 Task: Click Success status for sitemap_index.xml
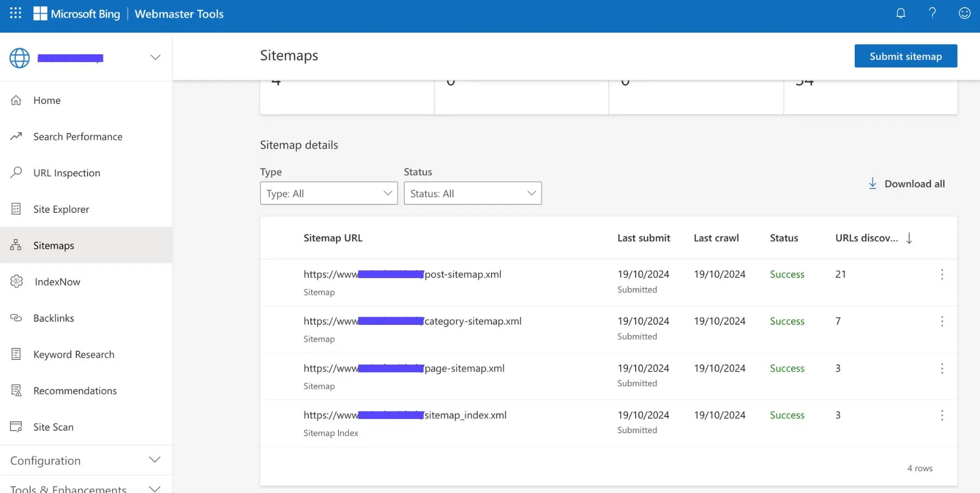click(787, 415)
